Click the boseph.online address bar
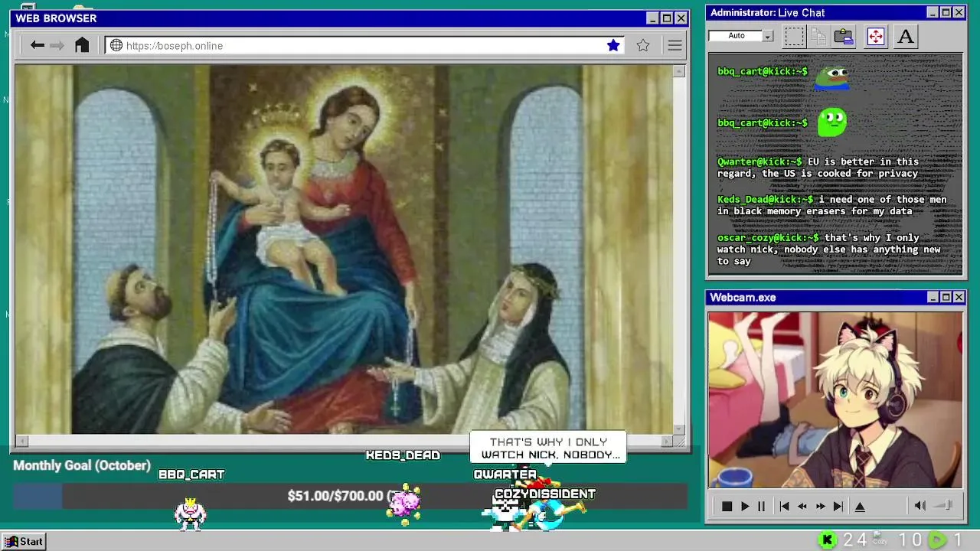The width and height of the screenshot is (980, 551). click(366, 45)
